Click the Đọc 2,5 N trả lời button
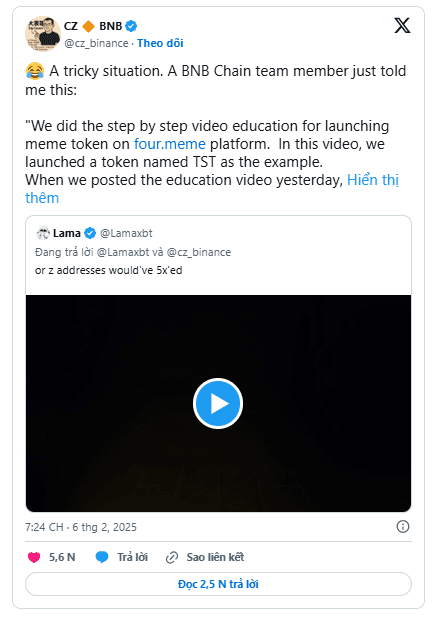 [x=218, y=584]
